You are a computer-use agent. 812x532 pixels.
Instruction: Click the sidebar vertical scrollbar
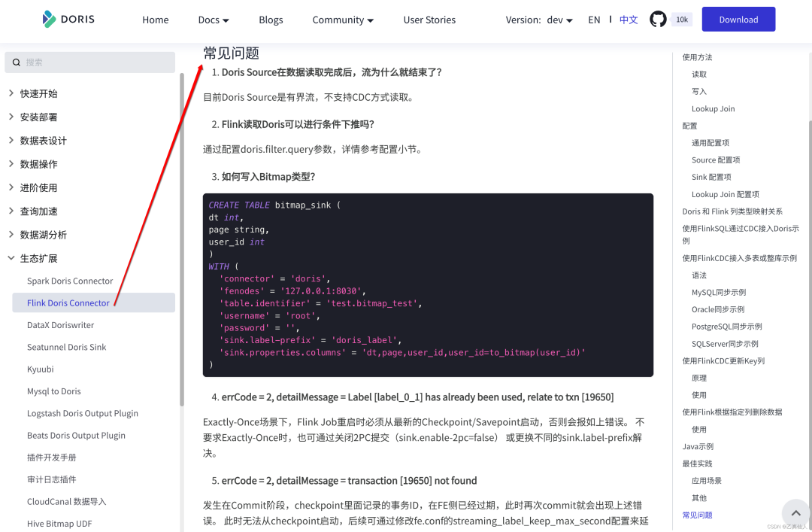182,239
